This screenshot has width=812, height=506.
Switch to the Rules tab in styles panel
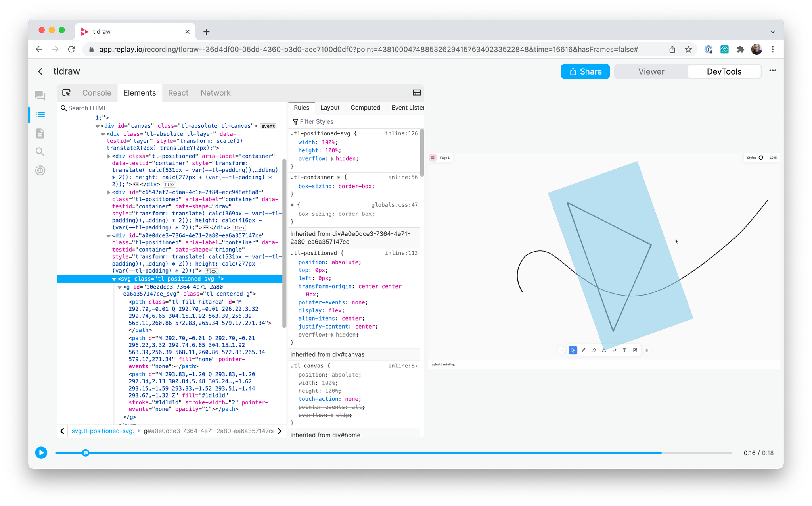pos(301,107)
